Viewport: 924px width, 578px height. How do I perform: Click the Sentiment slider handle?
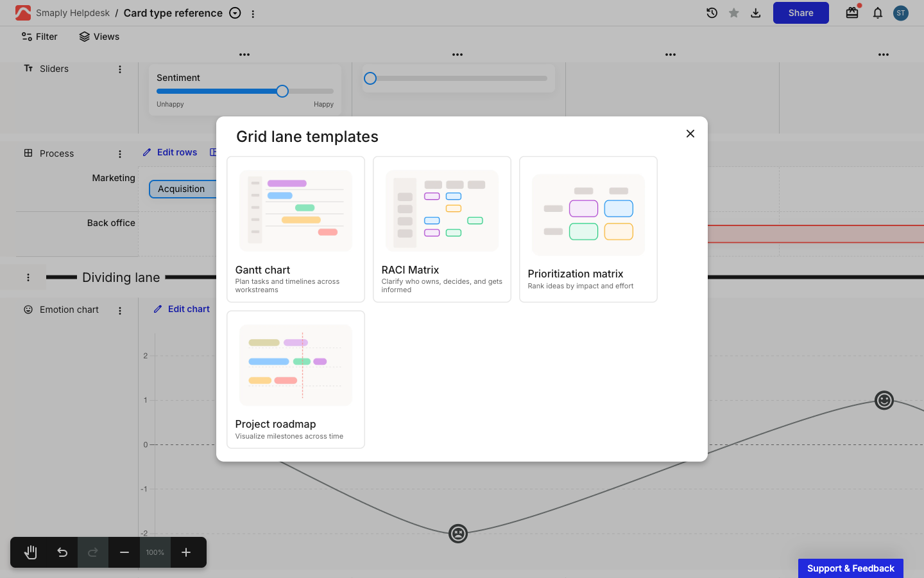[282, 91]
